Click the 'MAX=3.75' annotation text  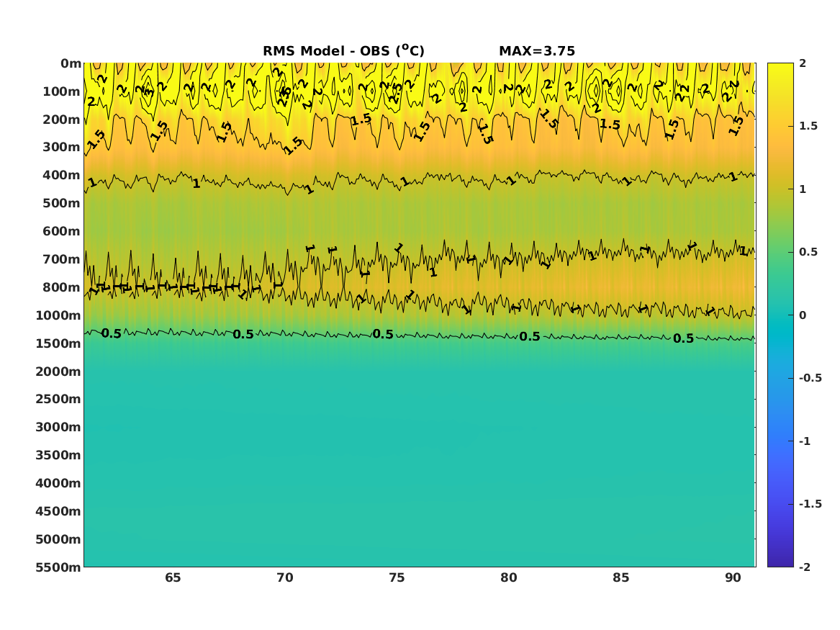[537, 51]
